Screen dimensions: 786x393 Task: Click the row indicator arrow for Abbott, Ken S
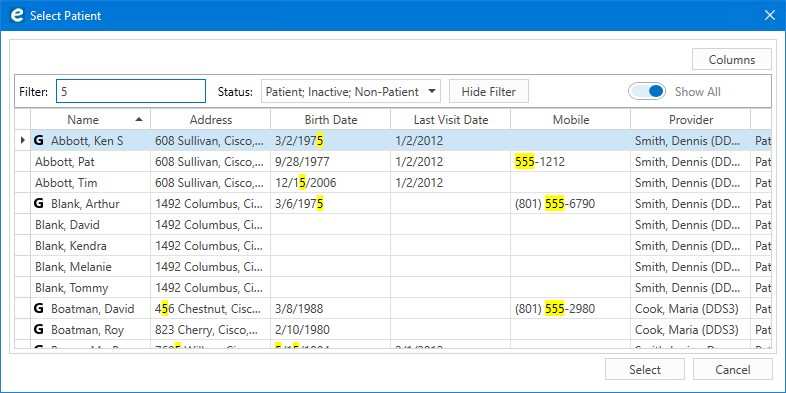pyautogui.click(x=23, y=141)
